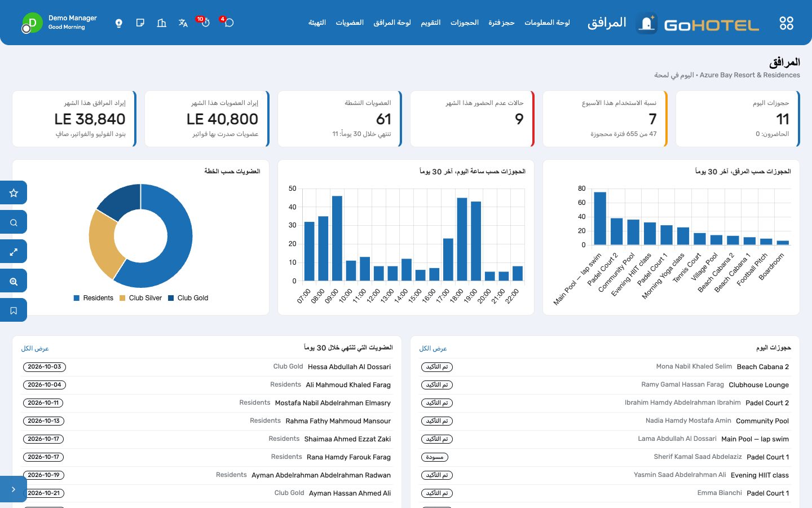Open الحجوزات menu item
The height and width of the screenshot is (508, 812).
coord(465,23)
